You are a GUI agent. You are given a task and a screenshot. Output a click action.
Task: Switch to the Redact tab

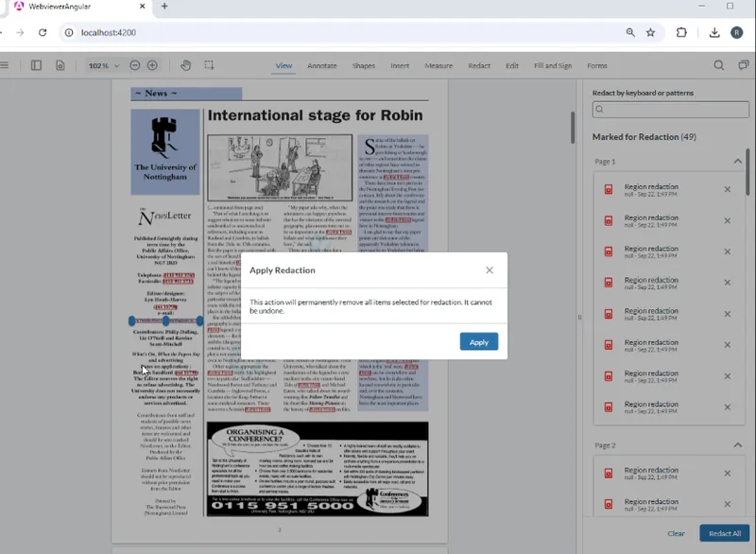(479, 66)
